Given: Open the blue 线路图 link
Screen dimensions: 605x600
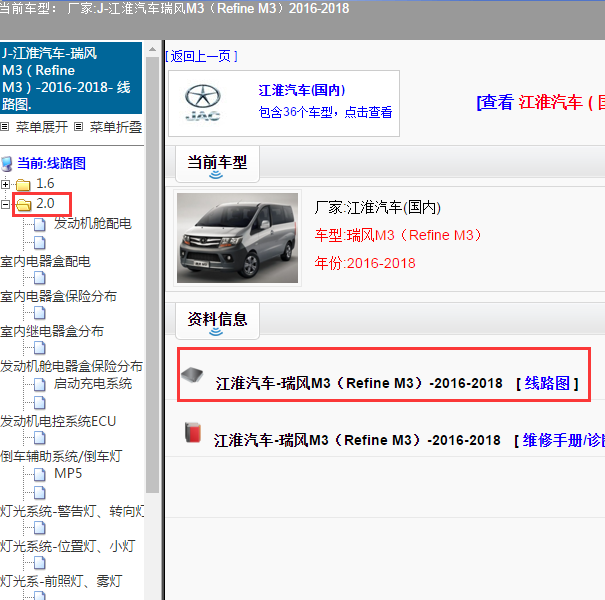Looking at the screenshot, I should coord(546,383).
